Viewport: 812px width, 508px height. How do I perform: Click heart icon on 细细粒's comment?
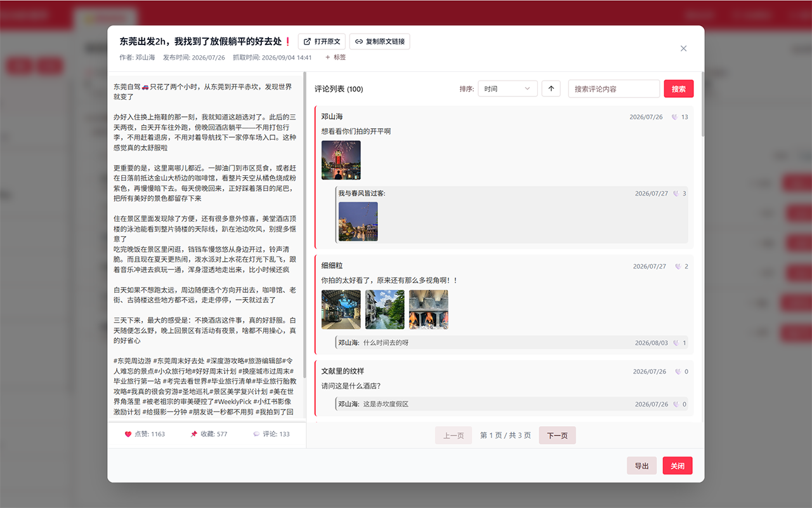pyautogui.click(x=678, y=267)
